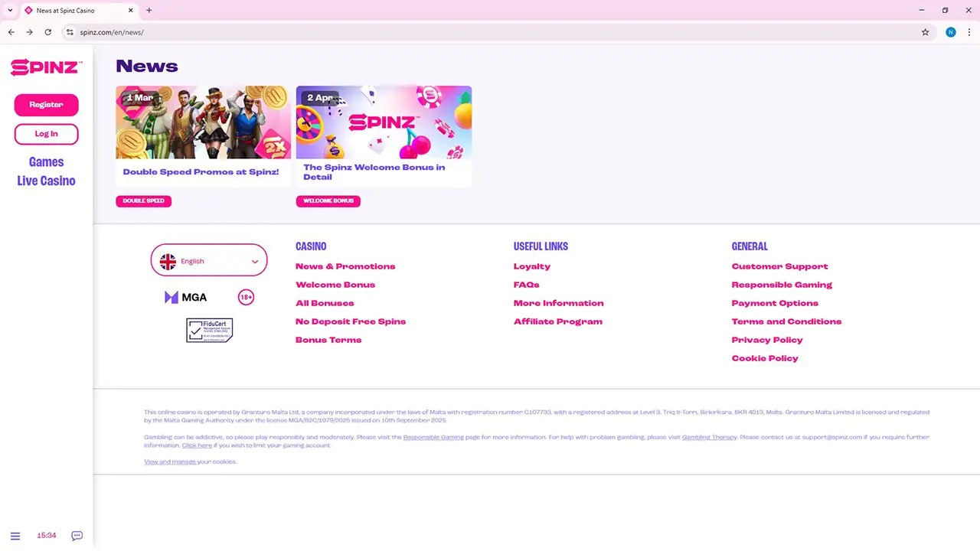
Task: Expand the English language dropdown
Action: 209,261
